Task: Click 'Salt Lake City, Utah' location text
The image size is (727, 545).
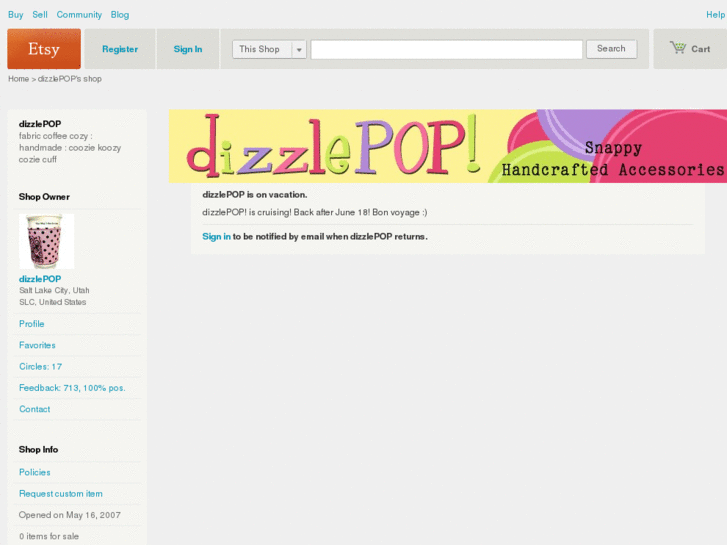Action: [x=54, y=290]
